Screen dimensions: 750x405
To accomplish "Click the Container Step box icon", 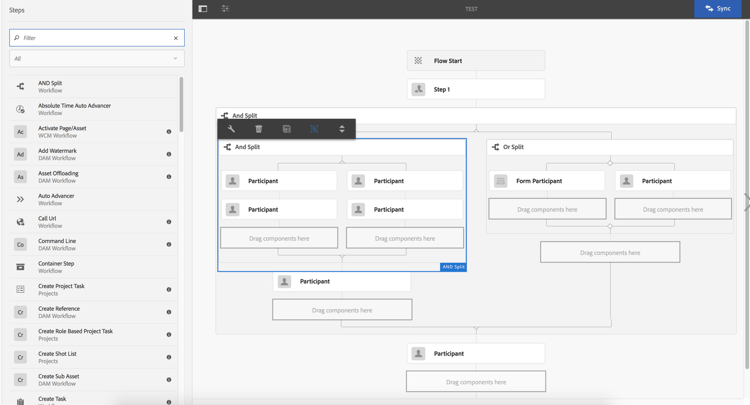I will point(20,267).
